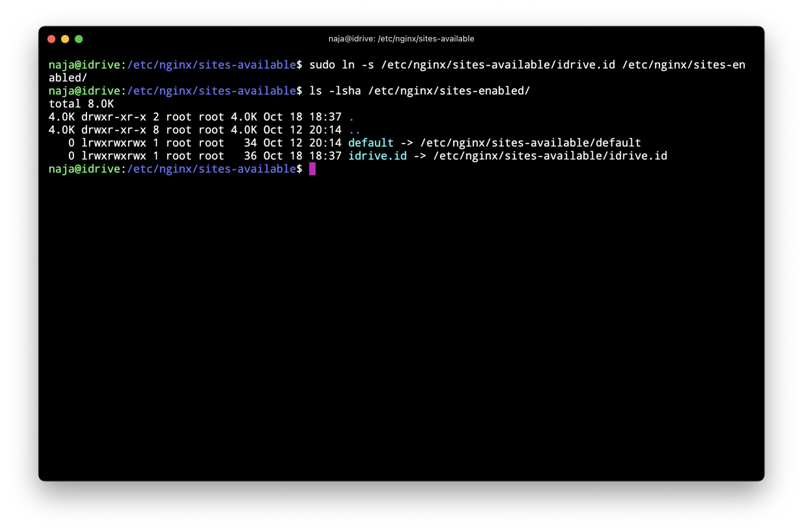Click the 'Oct 18 18:37' timestamp on idrive.id row

303,156
